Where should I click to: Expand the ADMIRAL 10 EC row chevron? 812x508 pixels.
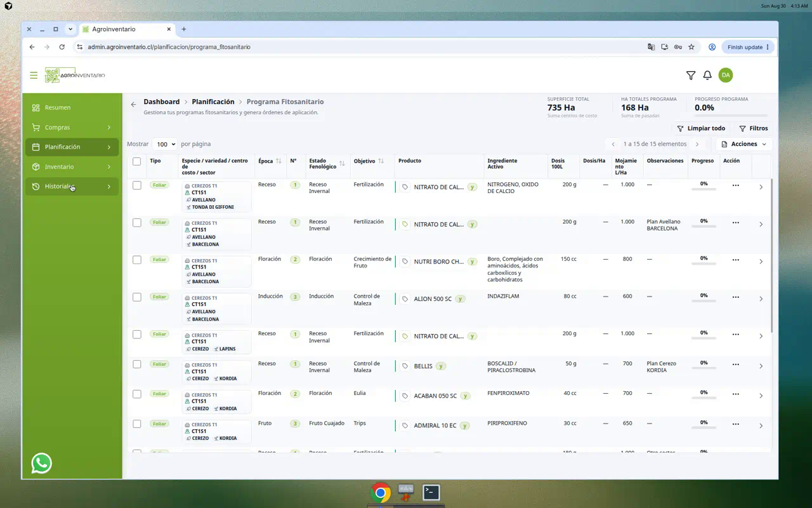pos(761,426)
